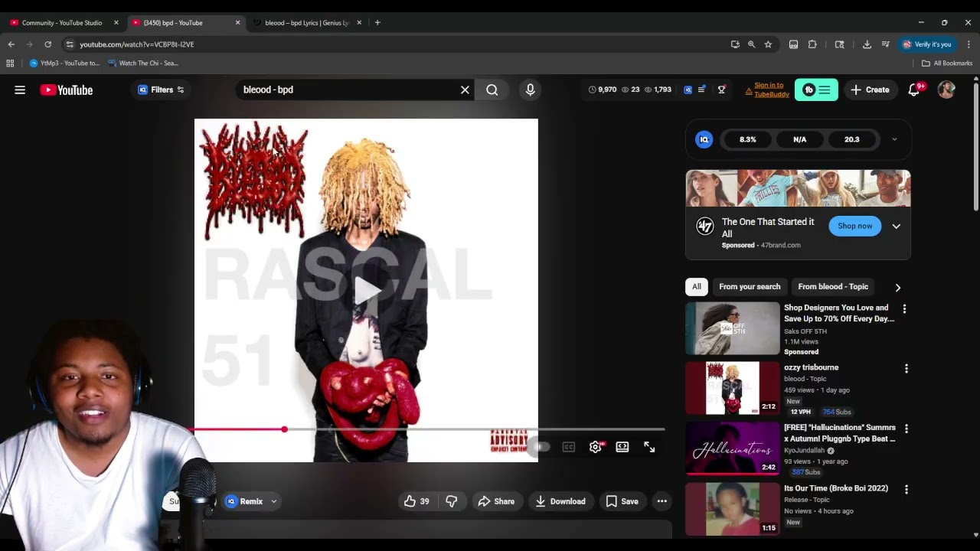Download the video
The image size is (980, 551).
point(560,501)
